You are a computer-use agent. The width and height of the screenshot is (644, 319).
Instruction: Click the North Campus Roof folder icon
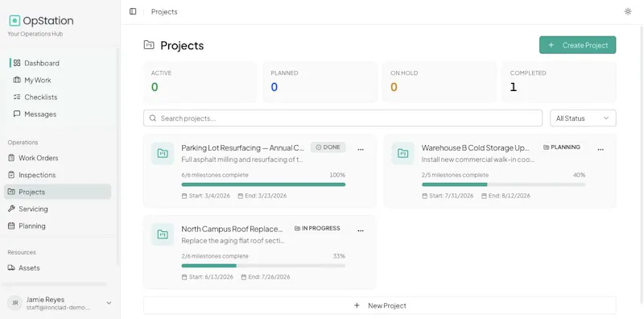click(163, 234)
